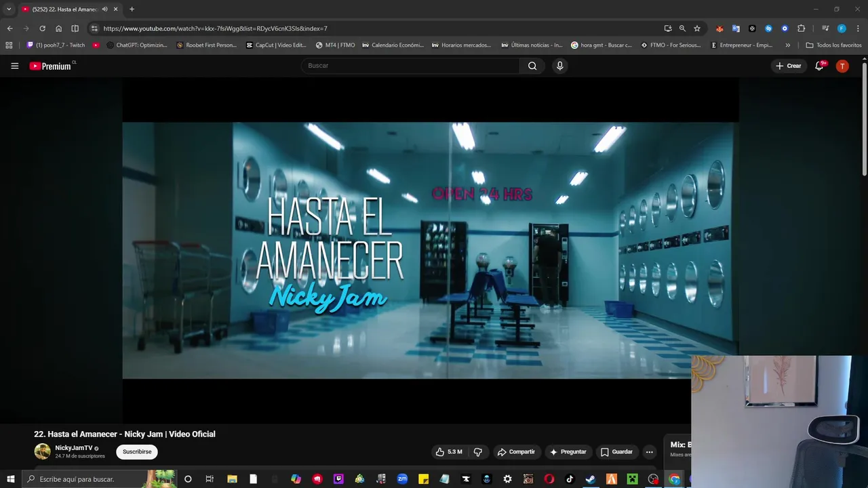Open a new browser tab

pos(132,9)
